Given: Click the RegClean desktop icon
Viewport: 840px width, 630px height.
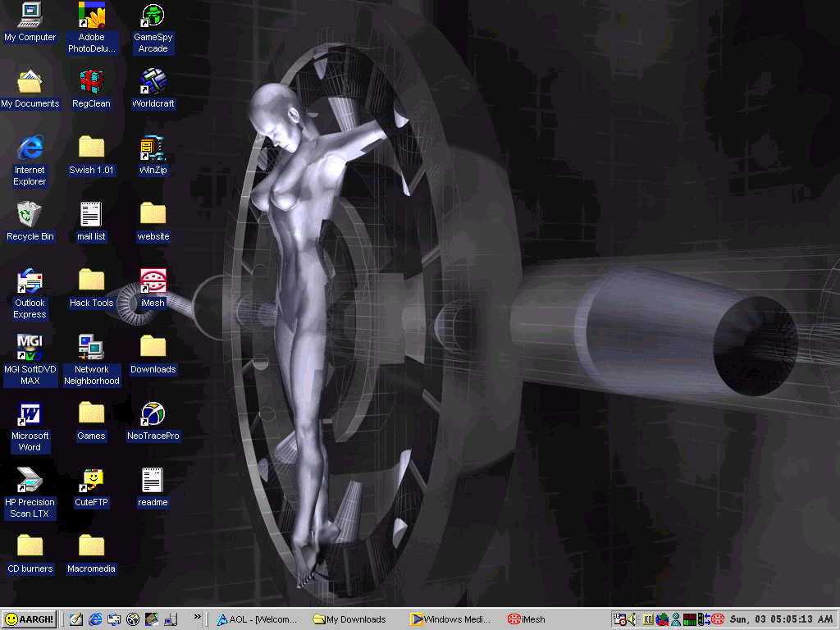Looking at the screenshot, I should pos(92,82).
